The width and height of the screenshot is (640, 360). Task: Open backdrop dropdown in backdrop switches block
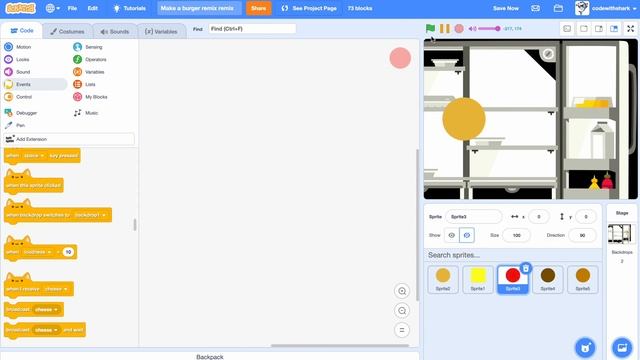click(x=90, y=215)
